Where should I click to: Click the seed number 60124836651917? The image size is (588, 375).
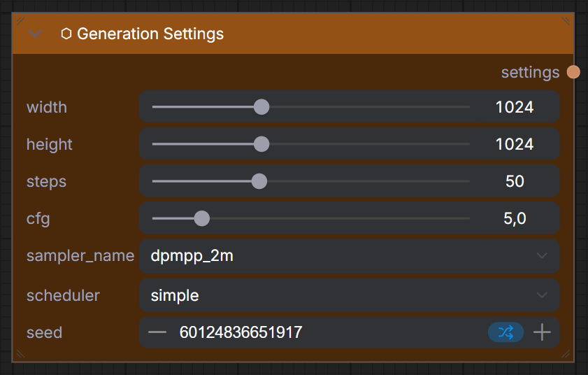(241, 332)
